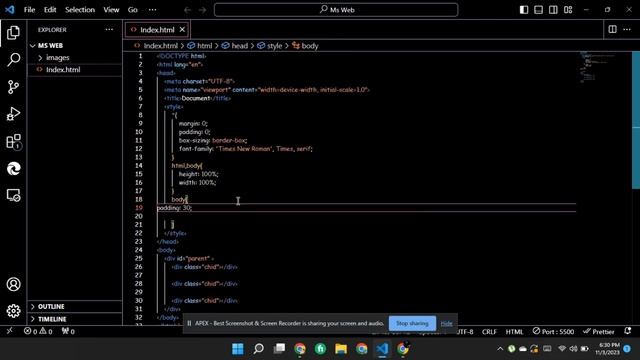Click the ports forwarded indicator in status bar
This screenshot has height=360, width=640.
(x=68, y=331)
